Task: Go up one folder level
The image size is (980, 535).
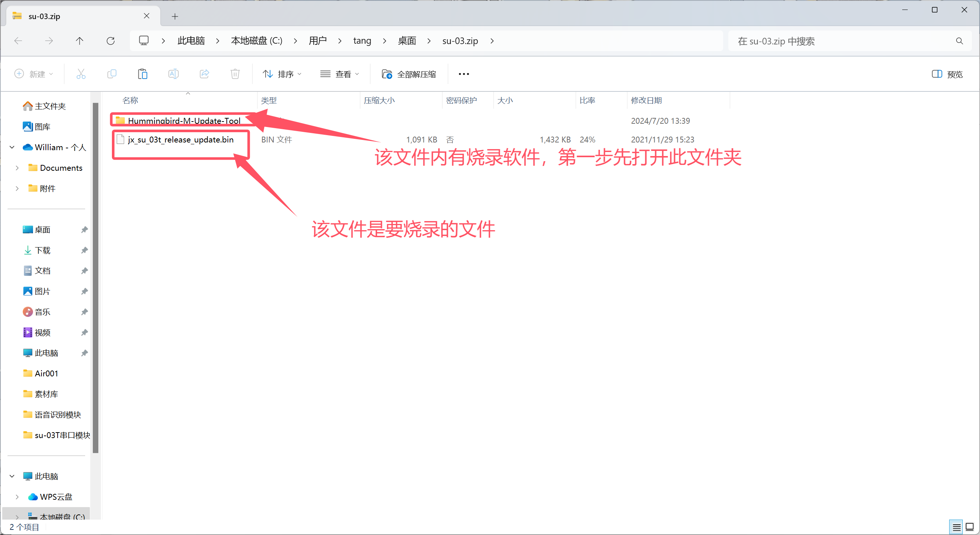Action: 79,41
